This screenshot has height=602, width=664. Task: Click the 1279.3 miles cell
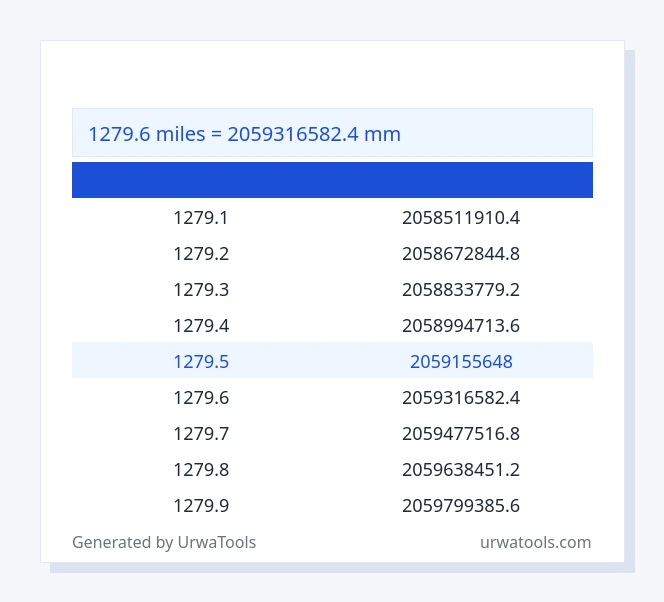[201, 290]
